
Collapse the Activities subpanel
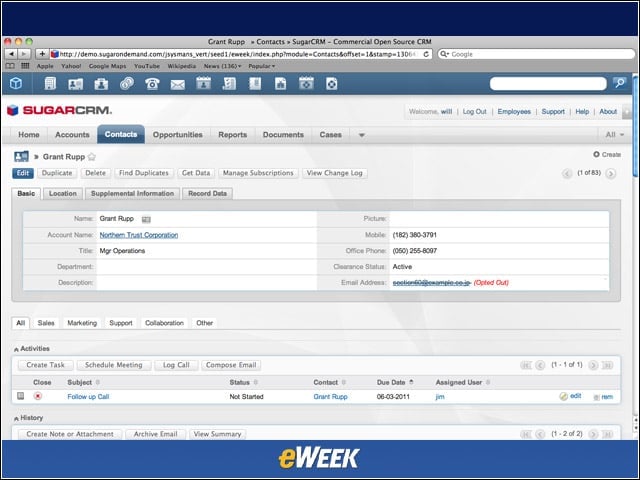[x=16, y=349]
